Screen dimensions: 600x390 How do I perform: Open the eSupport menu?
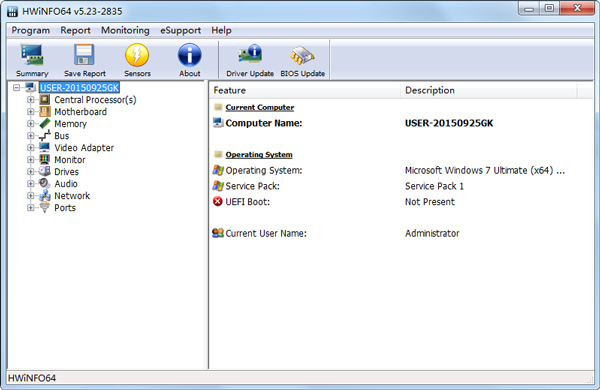pyautogui.click(x=180, y=30)
